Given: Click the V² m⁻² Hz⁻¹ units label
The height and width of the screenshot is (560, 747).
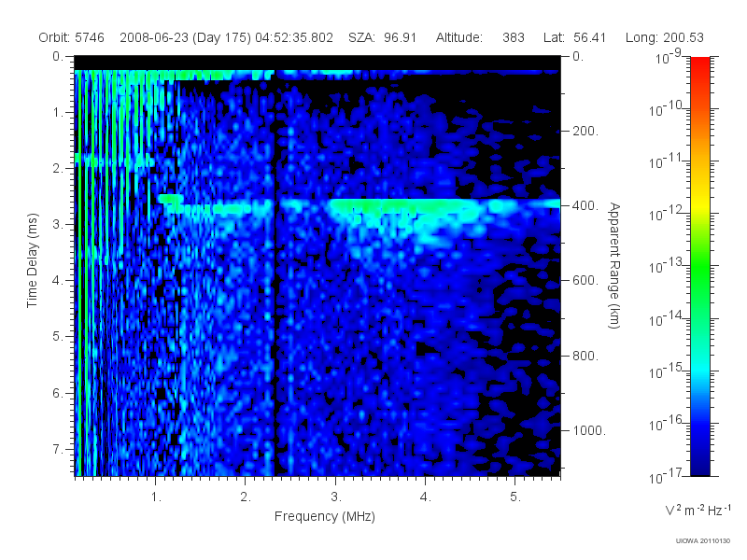Looking at the screenshot, I should [x=698, y=510].
